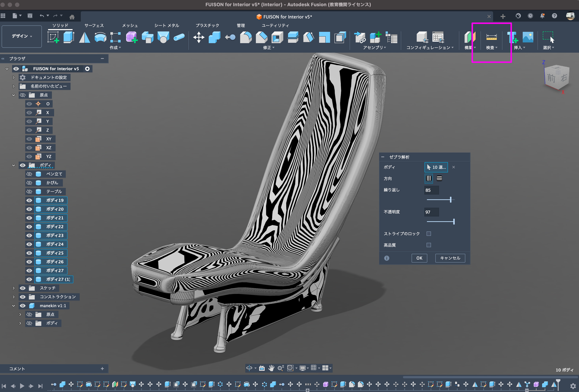
Task: Click the Orbit tool in navigation bar
Action: point(249,368)
